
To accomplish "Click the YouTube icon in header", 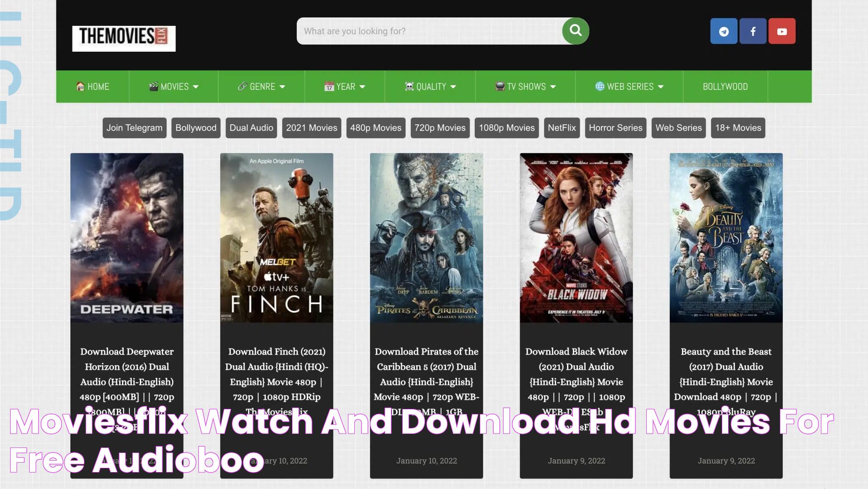I will click(782, 31).
